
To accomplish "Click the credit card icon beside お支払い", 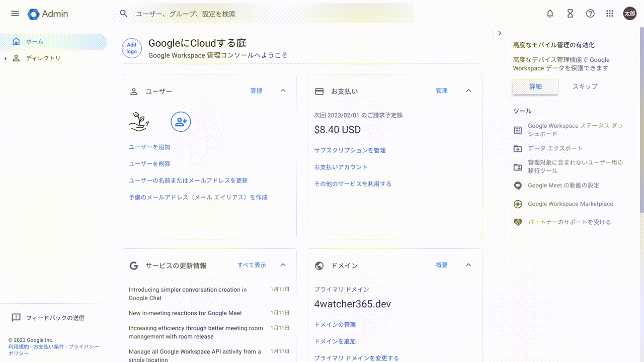I will pos(319,92).
